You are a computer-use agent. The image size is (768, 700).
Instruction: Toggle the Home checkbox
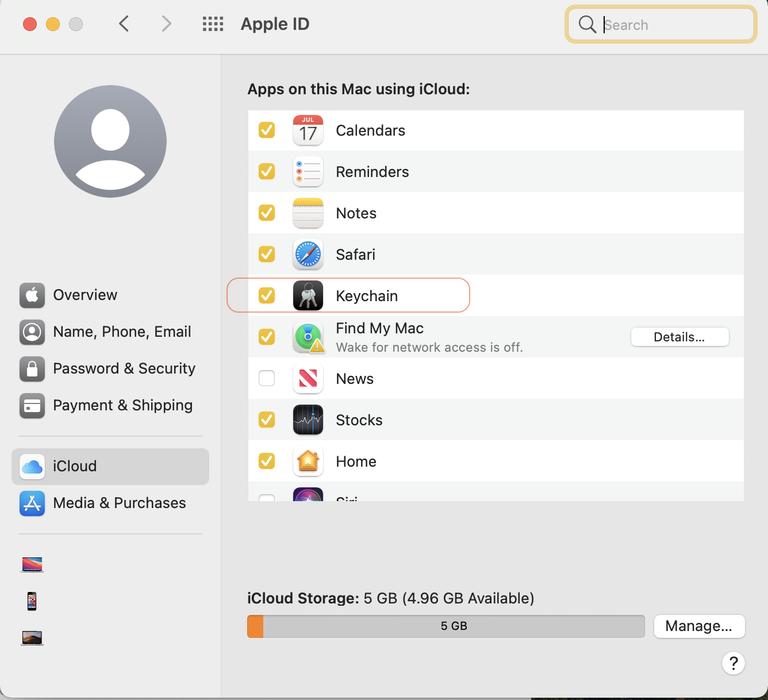pos(267,461)
